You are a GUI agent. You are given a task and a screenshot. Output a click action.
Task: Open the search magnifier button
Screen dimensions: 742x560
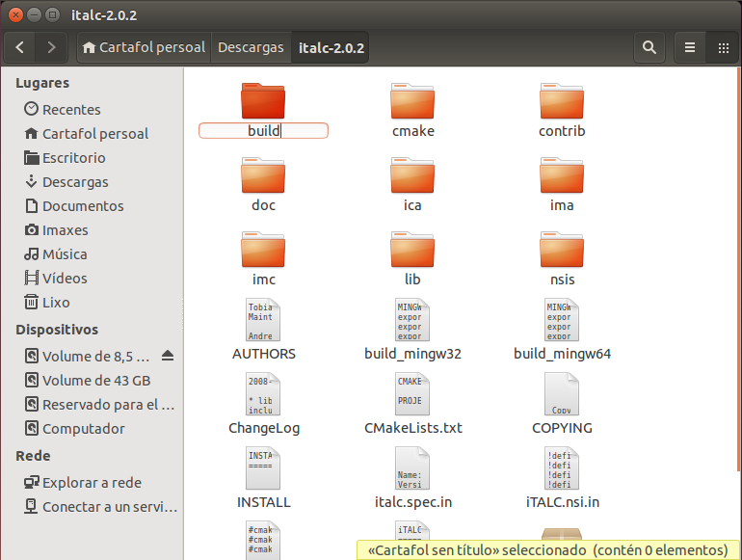coord(649,47)
